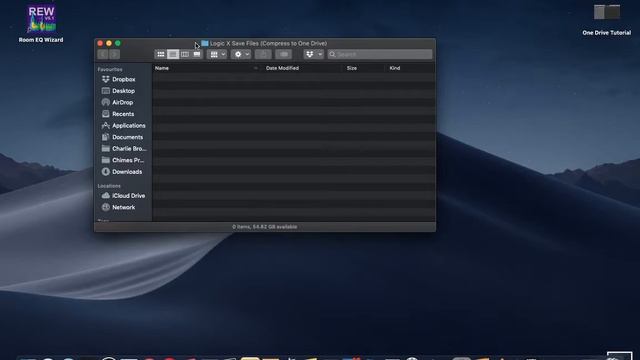Switch Finder to icon view

pyautogui.click(x=161, y=54)
